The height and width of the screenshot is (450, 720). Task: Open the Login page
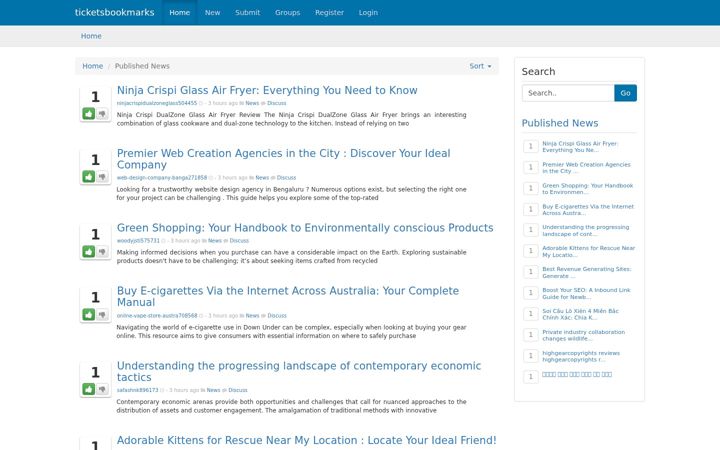[368, 12]
